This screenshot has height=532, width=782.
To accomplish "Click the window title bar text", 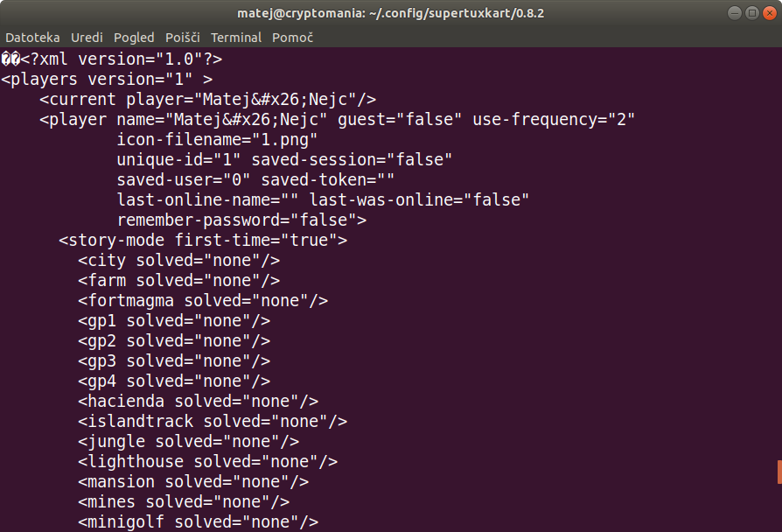I will pyautogui.click(x=390, y=13).
